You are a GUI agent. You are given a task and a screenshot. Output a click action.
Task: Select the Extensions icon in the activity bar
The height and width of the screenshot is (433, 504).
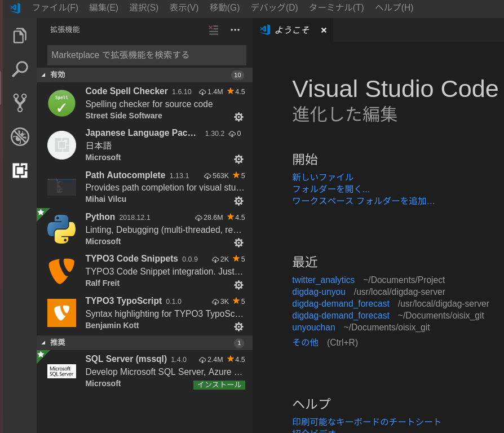tap(20, 170)
